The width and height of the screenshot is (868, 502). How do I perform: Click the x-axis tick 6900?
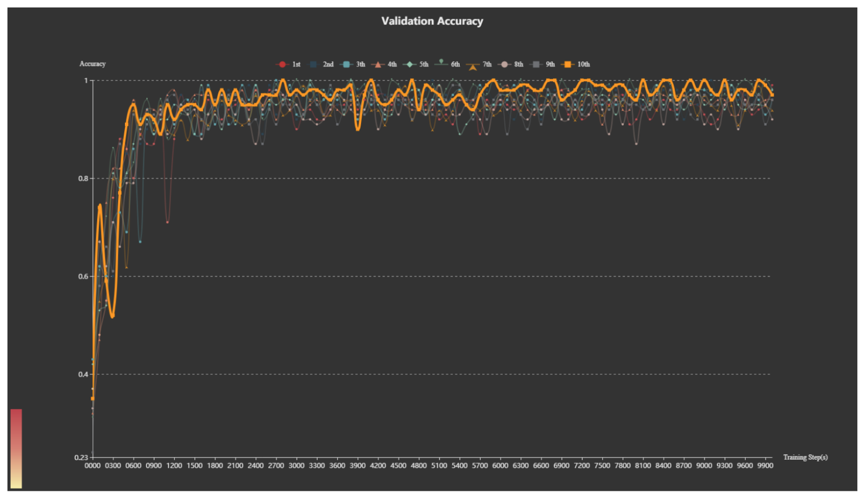(x=561, y=466)
